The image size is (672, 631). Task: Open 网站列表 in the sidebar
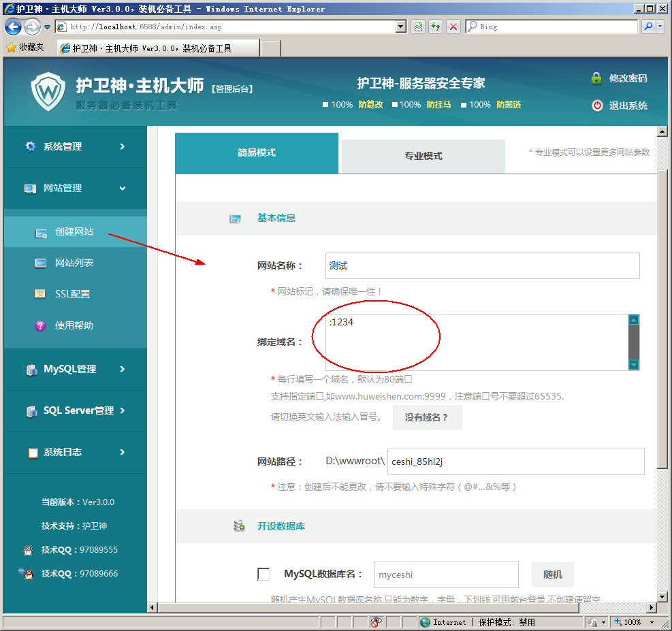click(x=74, y=263)
